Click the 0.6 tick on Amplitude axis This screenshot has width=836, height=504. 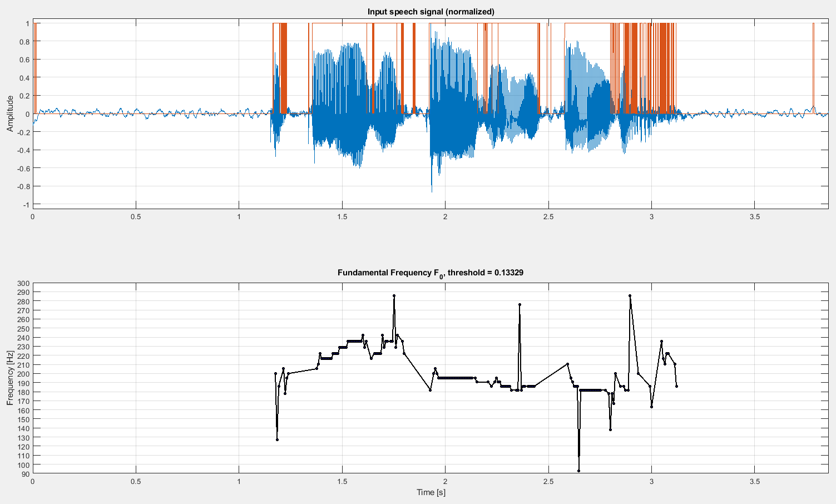pos(24,60)
